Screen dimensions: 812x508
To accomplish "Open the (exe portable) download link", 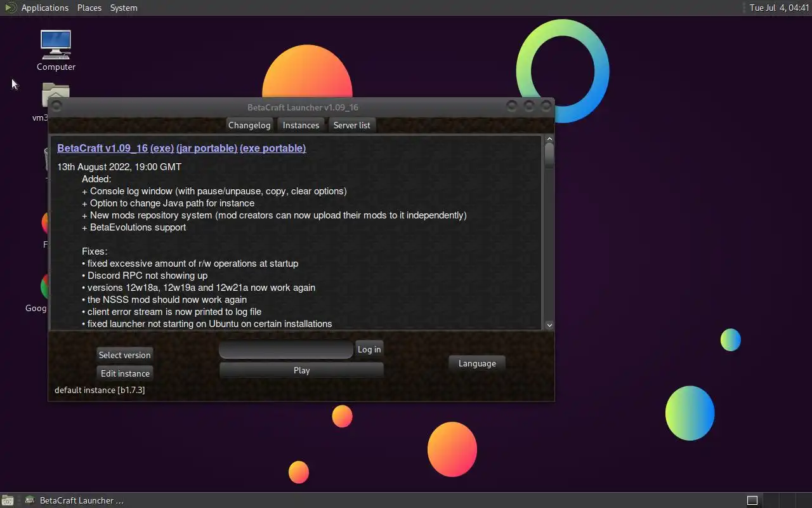I will (273, 148).
